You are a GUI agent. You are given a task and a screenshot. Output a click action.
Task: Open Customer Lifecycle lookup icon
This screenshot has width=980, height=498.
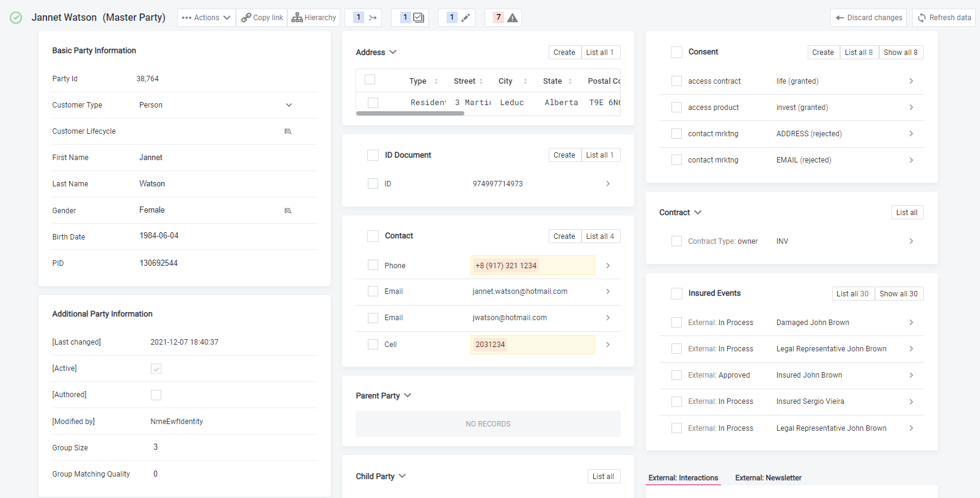click(288, 131)
